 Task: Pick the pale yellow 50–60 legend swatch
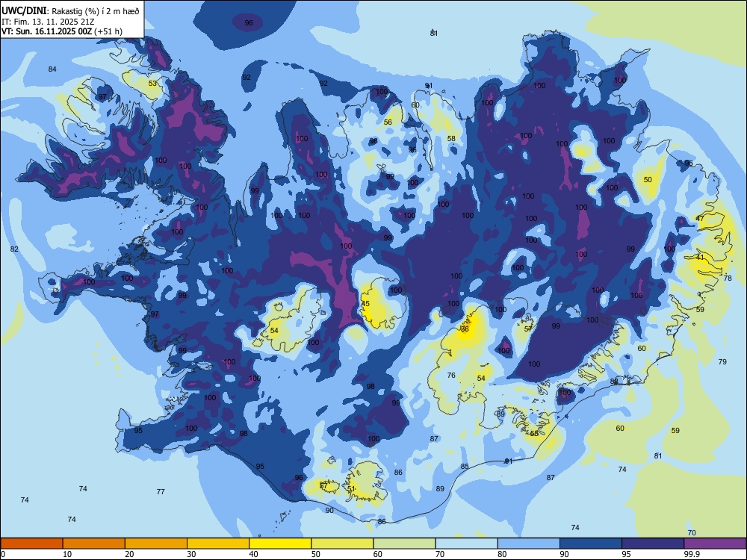(x=342, y=544)
